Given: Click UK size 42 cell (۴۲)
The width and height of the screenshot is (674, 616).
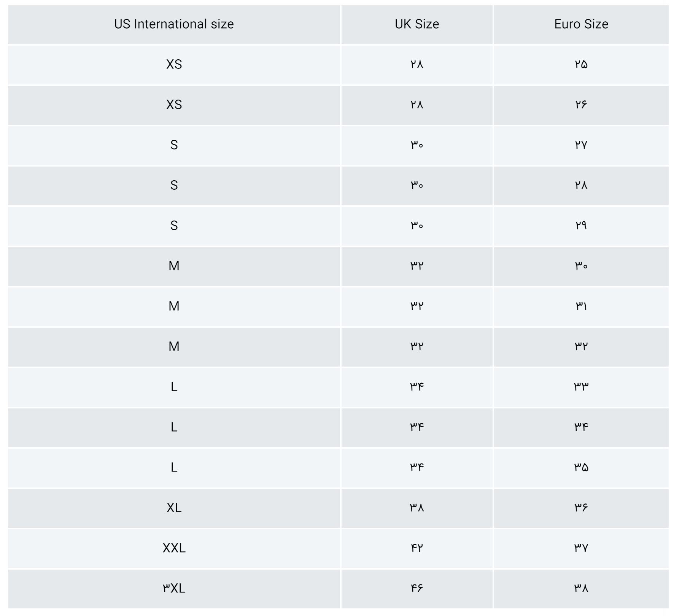Looking at the screenshot, I should tap(417, 548).
